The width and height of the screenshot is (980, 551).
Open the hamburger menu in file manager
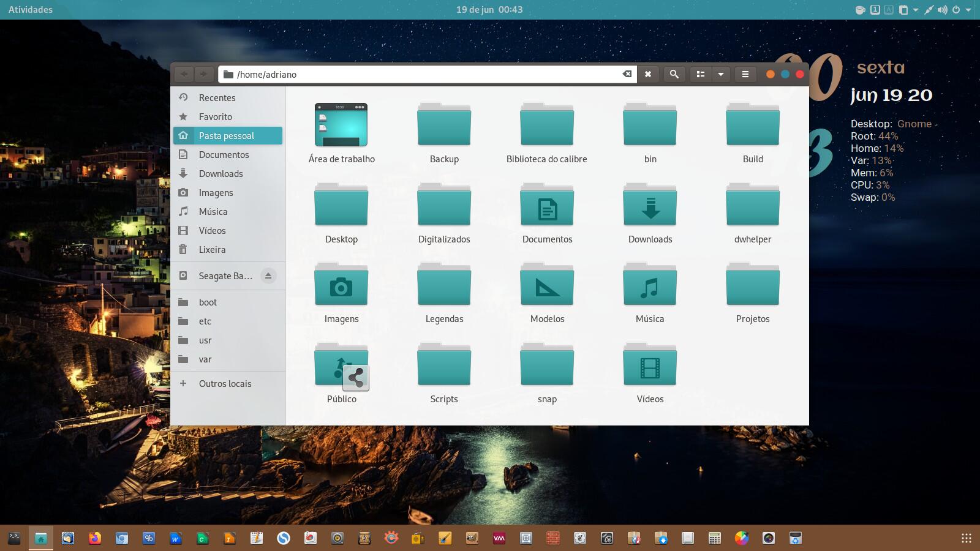pyautogui.click(x=745, y=74)
